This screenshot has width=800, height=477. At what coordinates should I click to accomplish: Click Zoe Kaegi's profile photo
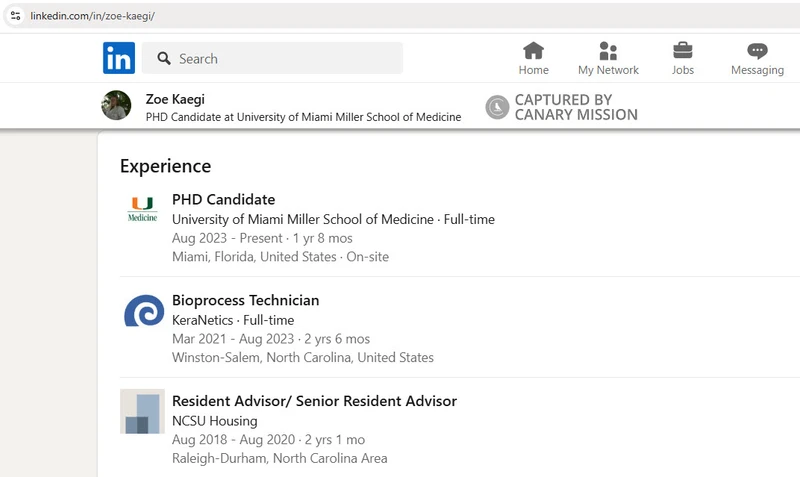point(116,106)
